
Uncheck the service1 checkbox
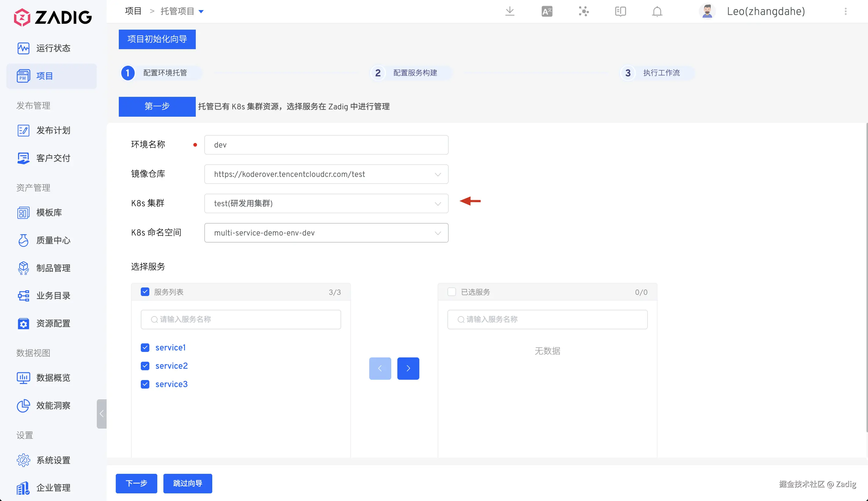(145, 348)
